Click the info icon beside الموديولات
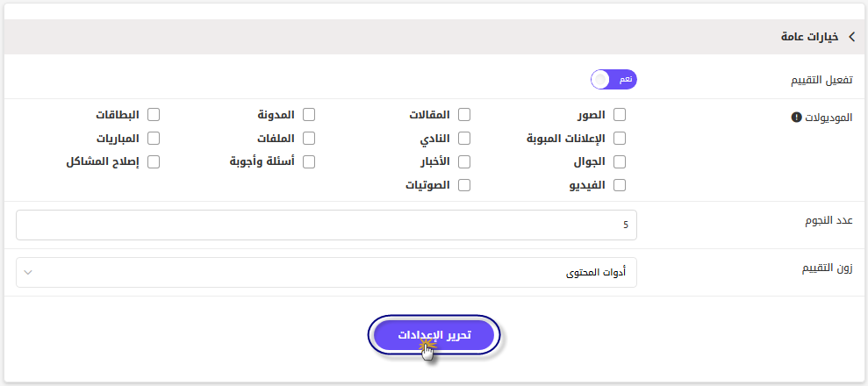868x386 pixels. pyautogui.click(x=797, y=118)
